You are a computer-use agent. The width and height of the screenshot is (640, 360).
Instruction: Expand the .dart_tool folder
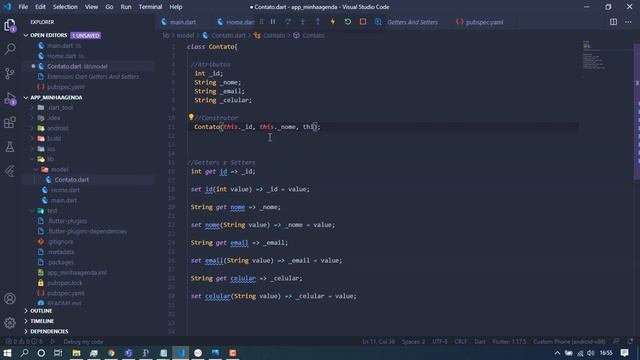point(60,108)
